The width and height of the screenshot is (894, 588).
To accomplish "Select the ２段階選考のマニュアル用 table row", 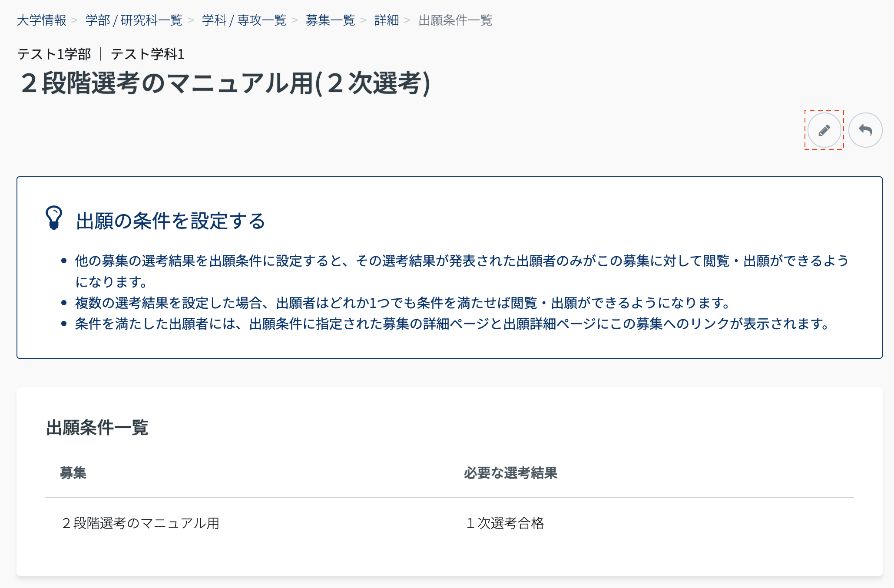I will [141, 523].
